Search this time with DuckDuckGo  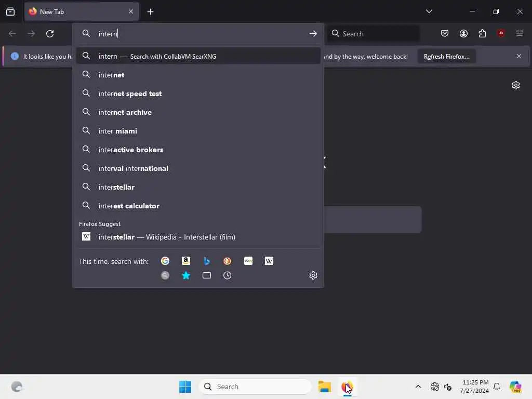(x=228, y=261)
